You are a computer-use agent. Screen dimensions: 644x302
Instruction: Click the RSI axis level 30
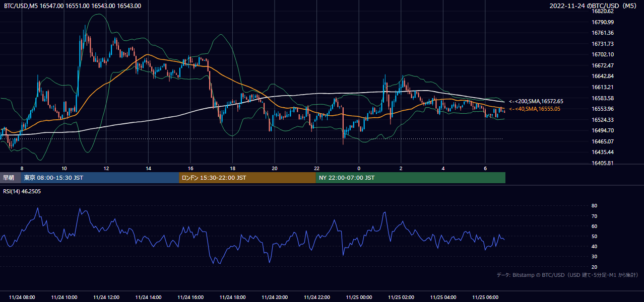point(594,257)
